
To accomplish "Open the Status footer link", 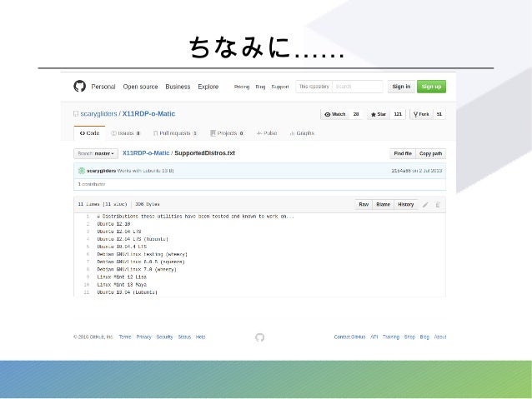I will 184,337.
